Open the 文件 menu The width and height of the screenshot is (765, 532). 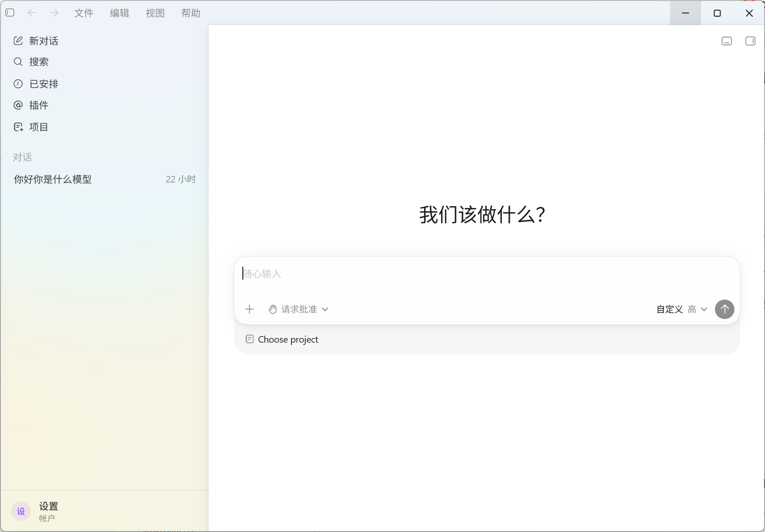(84, 13)
